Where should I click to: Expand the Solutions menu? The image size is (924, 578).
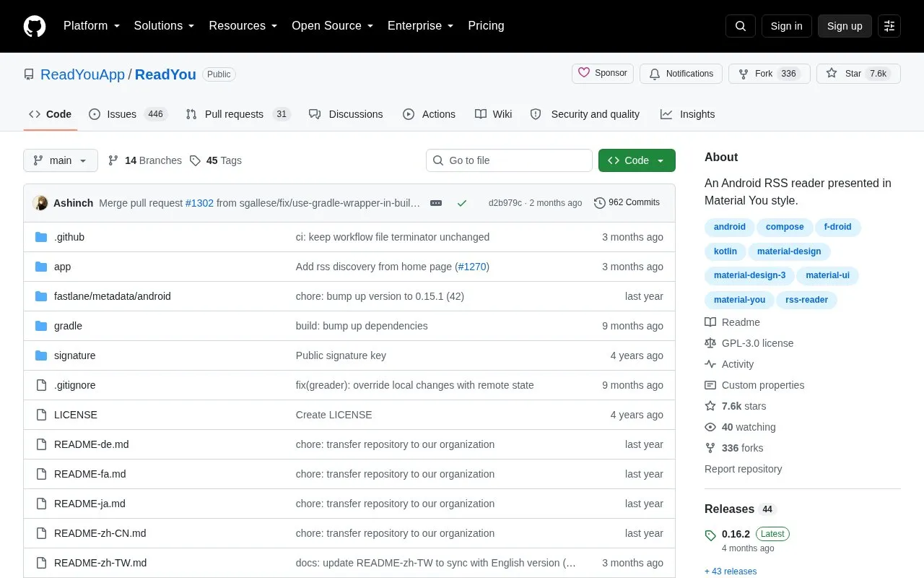click(164, 26)
